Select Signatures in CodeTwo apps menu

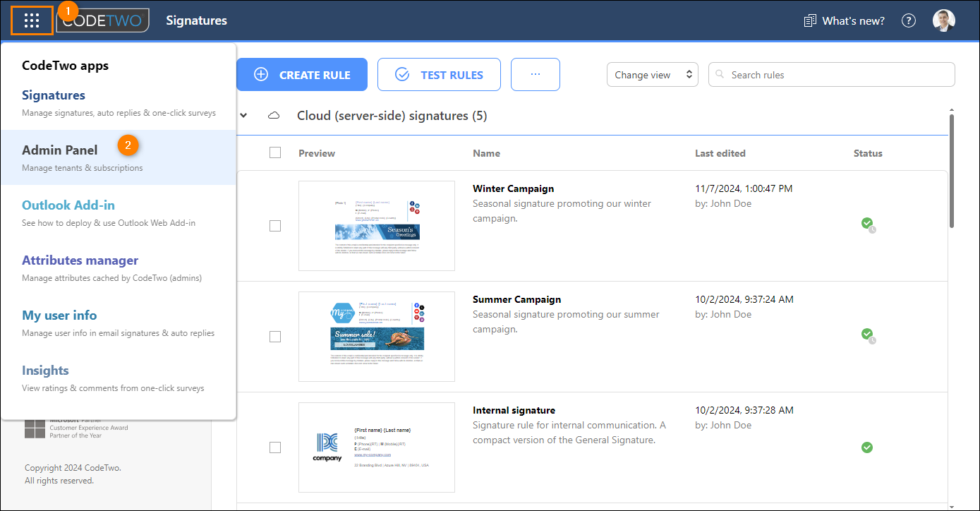pyautogui.click(x=119, y=103)
